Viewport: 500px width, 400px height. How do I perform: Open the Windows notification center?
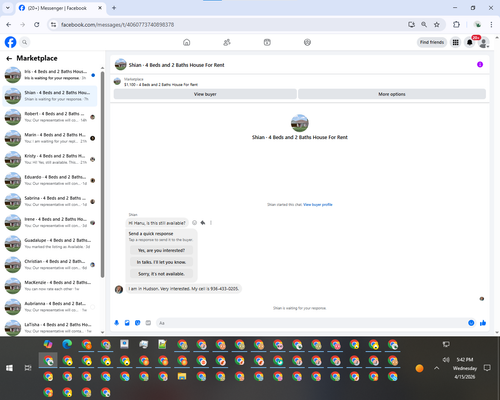tap(487, 368)
